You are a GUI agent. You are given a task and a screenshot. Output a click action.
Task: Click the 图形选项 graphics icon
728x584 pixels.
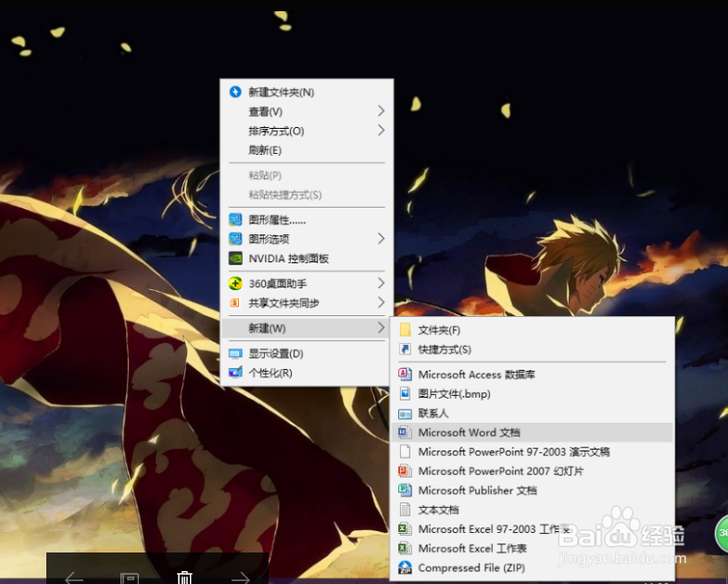(x=235, y=239)
